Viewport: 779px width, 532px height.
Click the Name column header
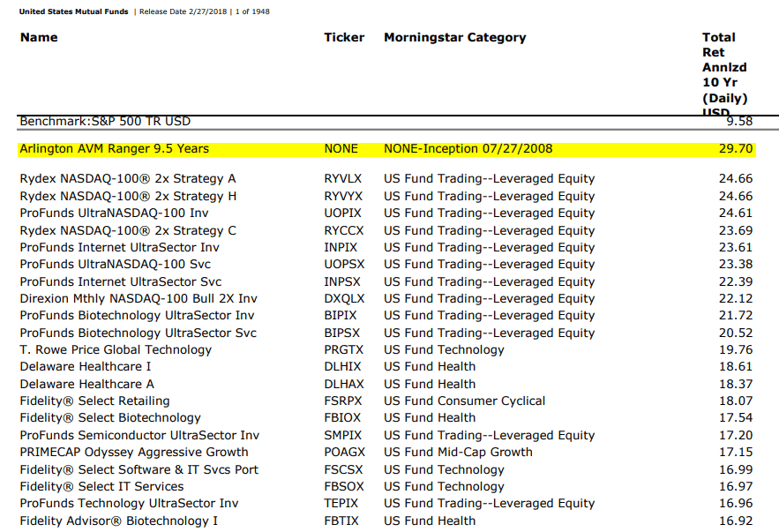coord(39,37)
